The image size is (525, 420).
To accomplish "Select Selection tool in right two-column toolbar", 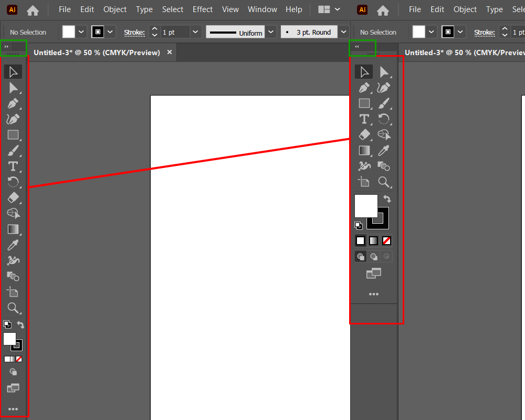I will click(364, 72).
